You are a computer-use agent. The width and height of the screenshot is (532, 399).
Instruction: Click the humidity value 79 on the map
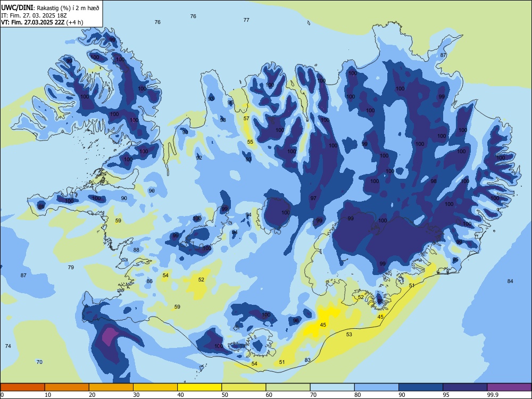pyautogui.click(x=71, y=268)
